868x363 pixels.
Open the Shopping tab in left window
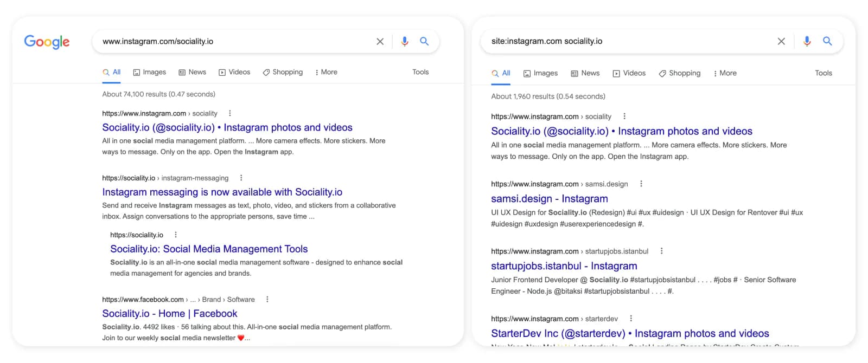coord(283,72)
